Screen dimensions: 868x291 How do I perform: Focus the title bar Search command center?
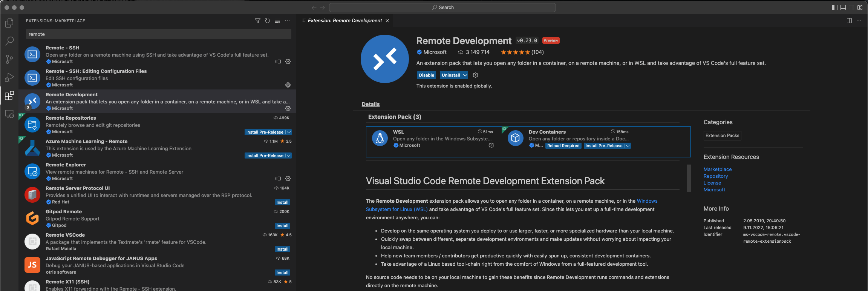point(442,8)
